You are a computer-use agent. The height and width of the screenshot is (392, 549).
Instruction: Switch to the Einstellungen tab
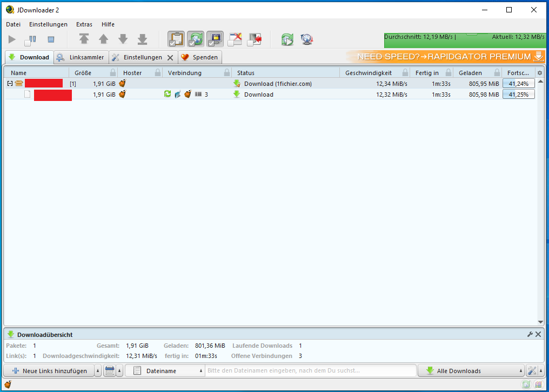(144, 57)
